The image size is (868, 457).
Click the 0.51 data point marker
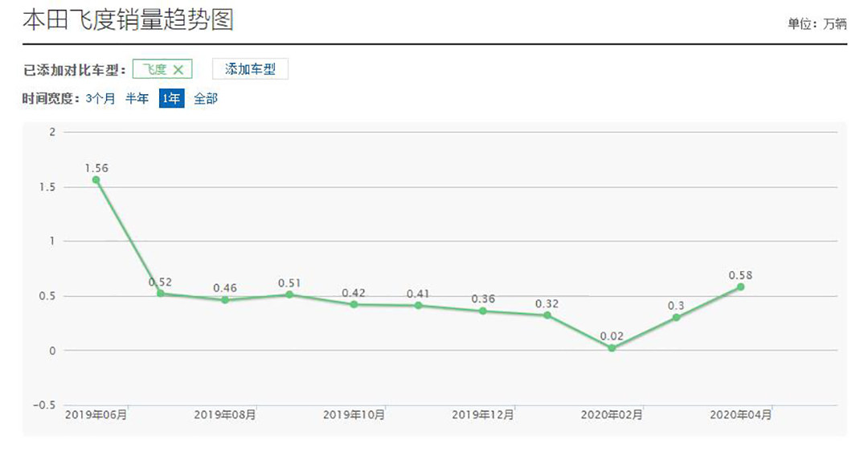pyautogui.click(x=289, y=294)
